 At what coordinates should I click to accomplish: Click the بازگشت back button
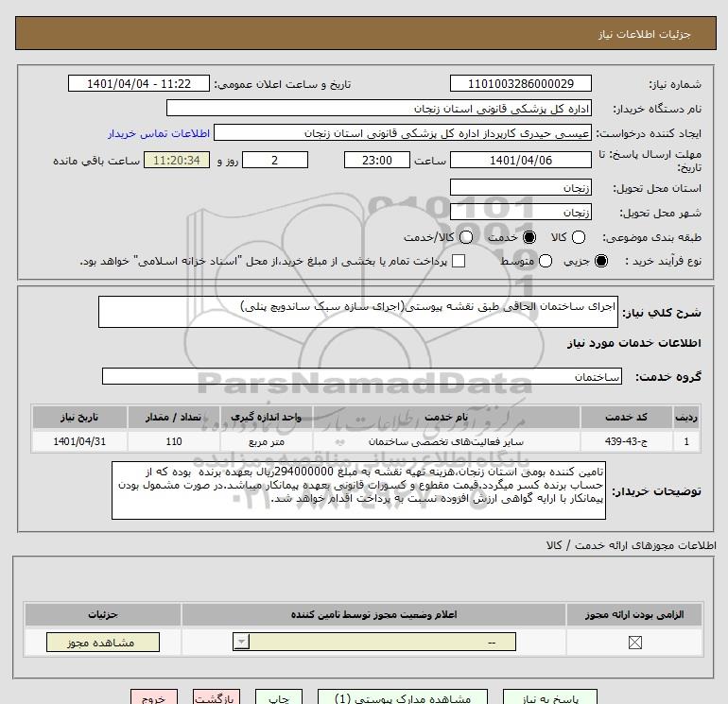tap(217, 697)
